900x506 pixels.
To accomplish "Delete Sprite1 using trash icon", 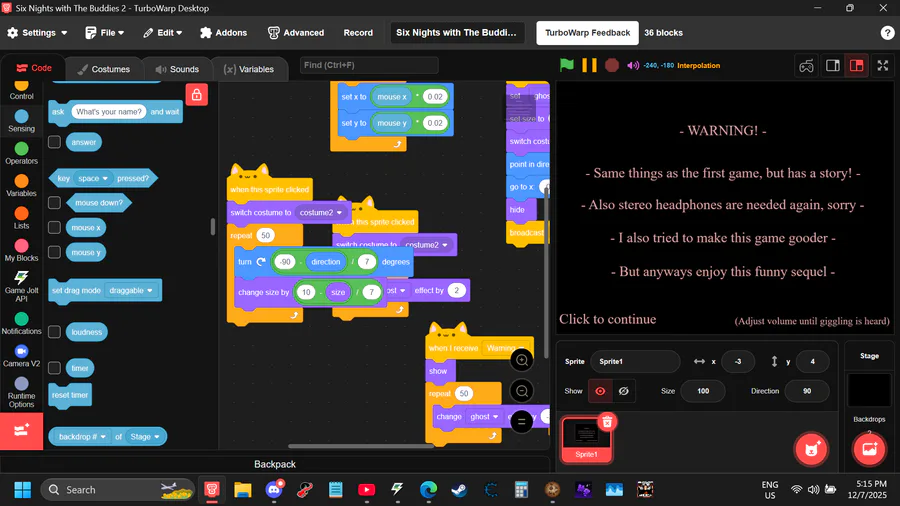I will point(607,422).
